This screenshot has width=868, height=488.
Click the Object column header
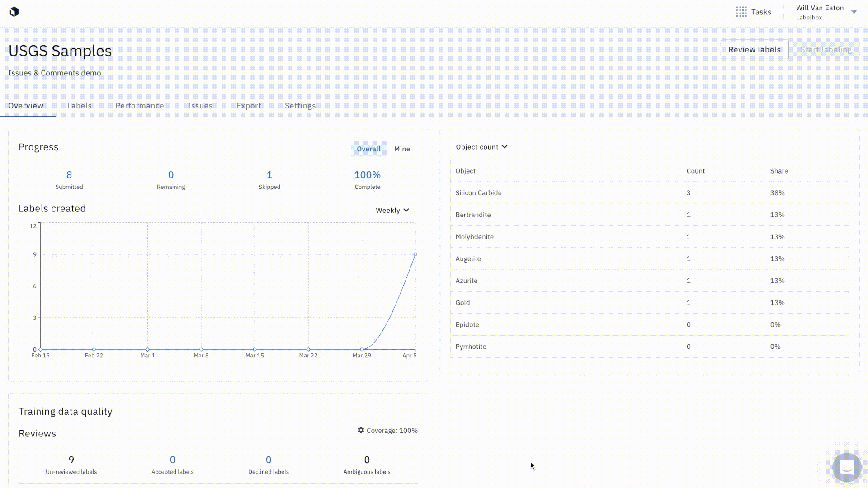[x=465, y=171]
